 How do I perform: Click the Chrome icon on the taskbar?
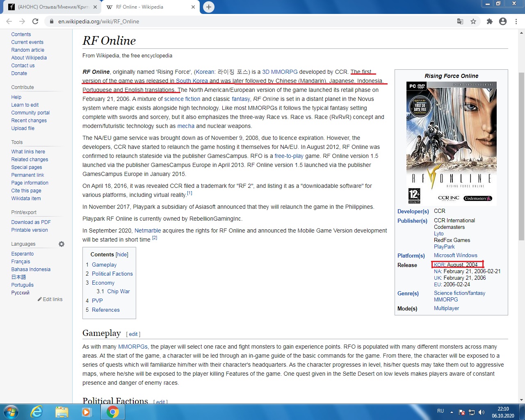[x=113, y=412]
